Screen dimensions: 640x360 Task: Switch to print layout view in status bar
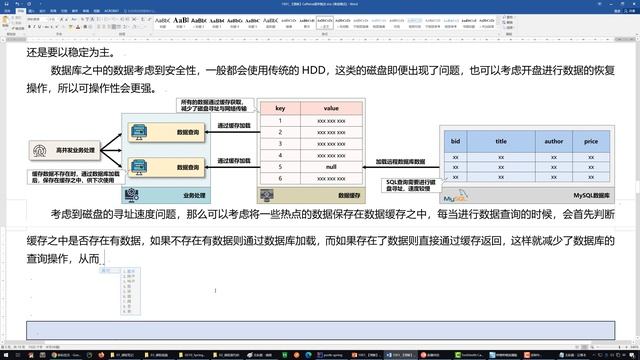584,347
